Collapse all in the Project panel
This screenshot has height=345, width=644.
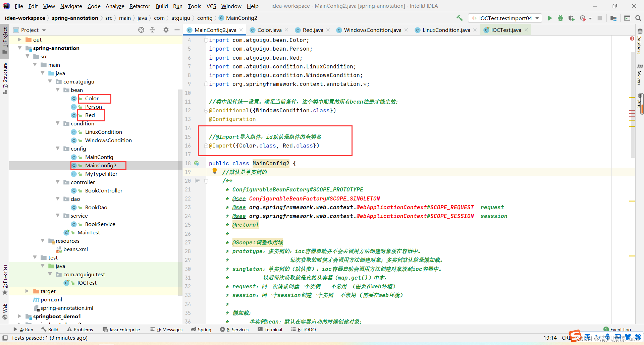coord(152,30)
